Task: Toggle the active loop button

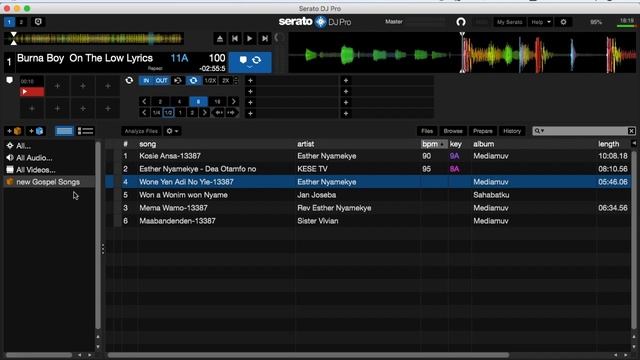Action: 193,81
